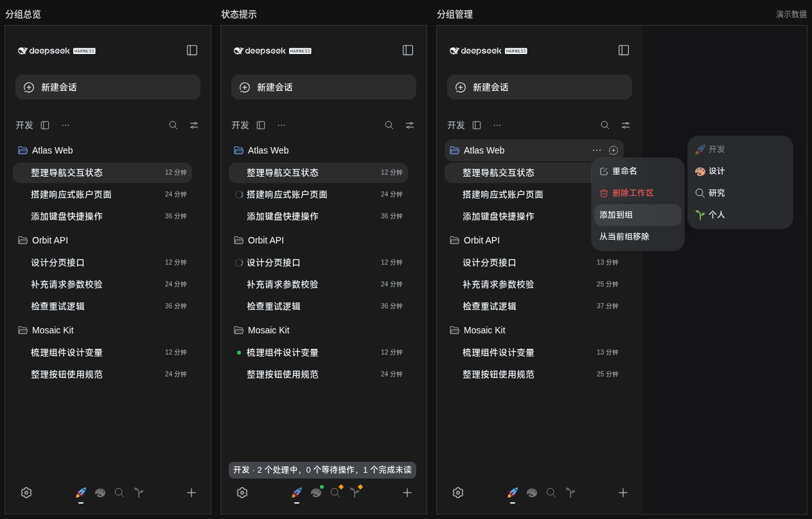This screenshot has width=812, height=519.
Task: Click the ellipsis next to 开发 in 分组总览
Action: tap(66, 125)
